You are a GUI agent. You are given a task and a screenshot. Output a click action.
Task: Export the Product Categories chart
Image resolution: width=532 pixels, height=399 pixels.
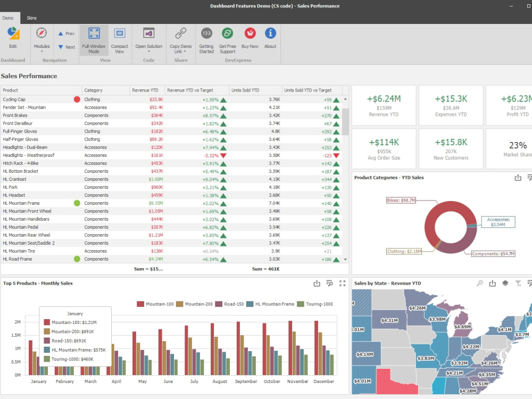[518, 178]
